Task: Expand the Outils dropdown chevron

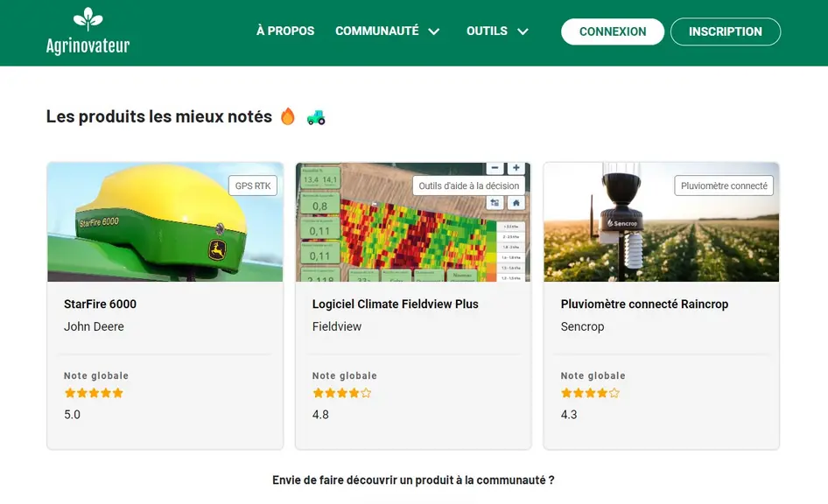Action: click(x=523, y=31)
